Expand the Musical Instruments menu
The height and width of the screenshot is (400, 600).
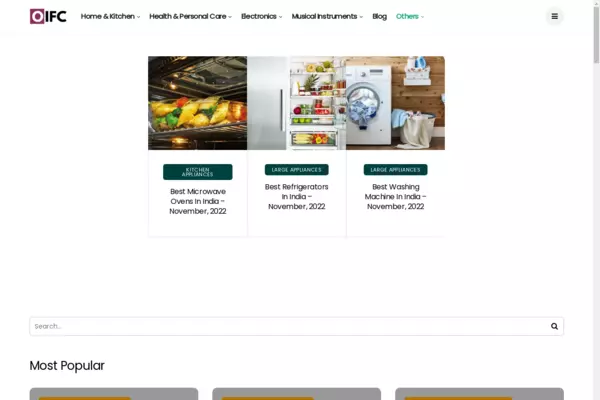point(327,17)
